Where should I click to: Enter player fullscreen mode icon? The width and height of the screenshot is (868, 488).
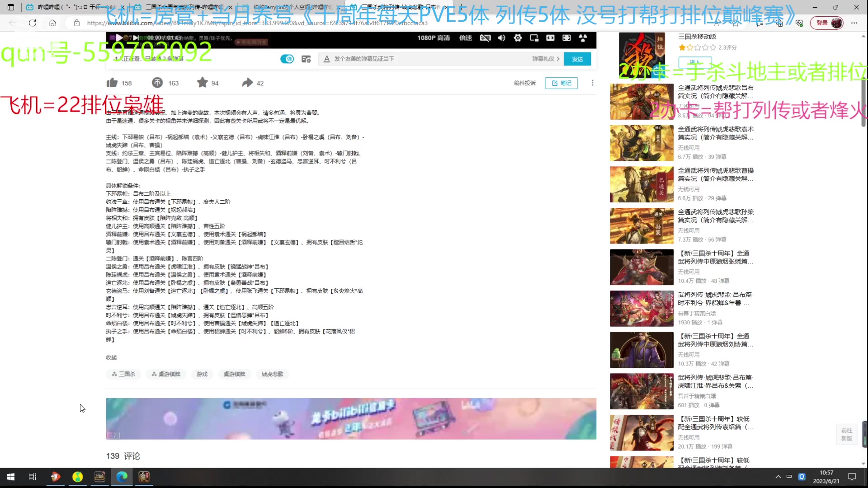click(x=566, y=38)
